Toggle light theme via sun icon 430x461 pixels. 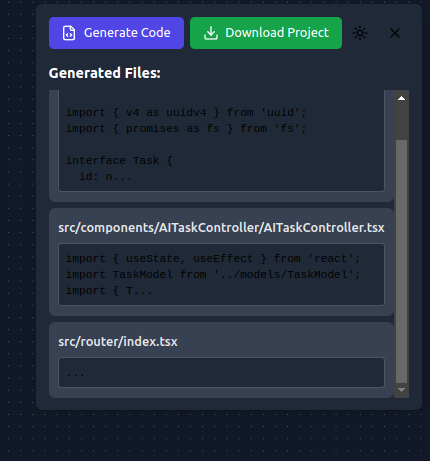click(360, 33)
